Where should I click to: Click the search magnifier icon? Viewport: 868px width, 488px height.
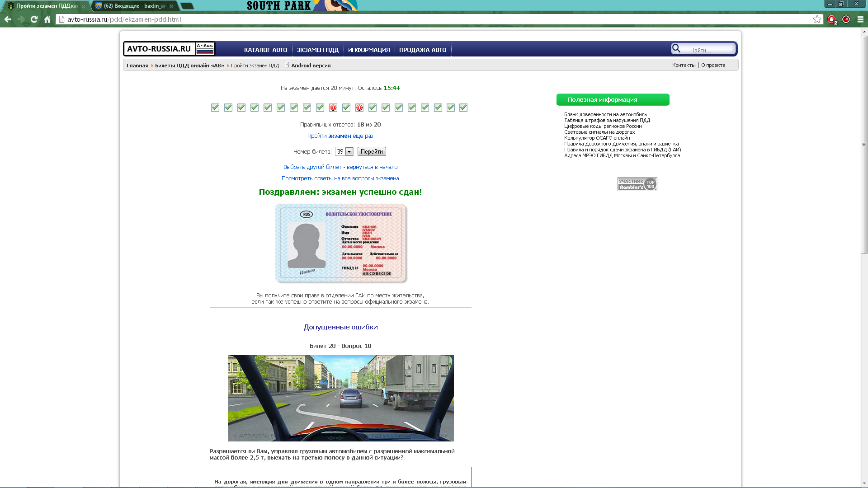[x=676, y=49]
